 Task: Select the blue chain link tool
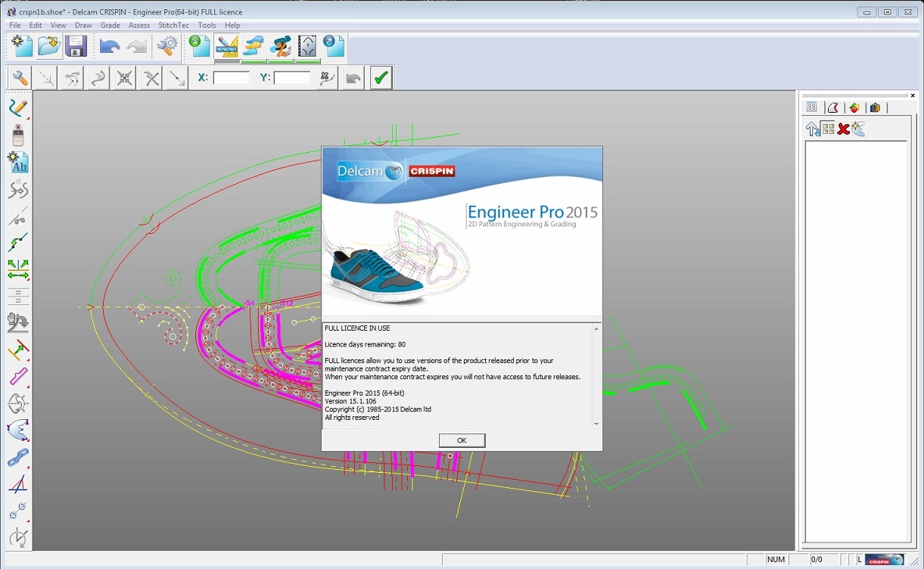18,457
